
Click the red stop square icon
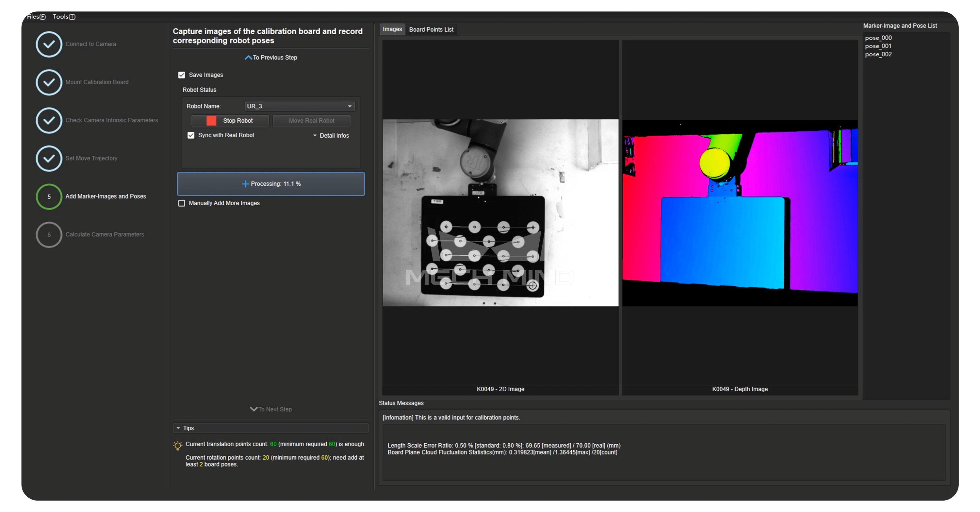(x=211, y=121)
